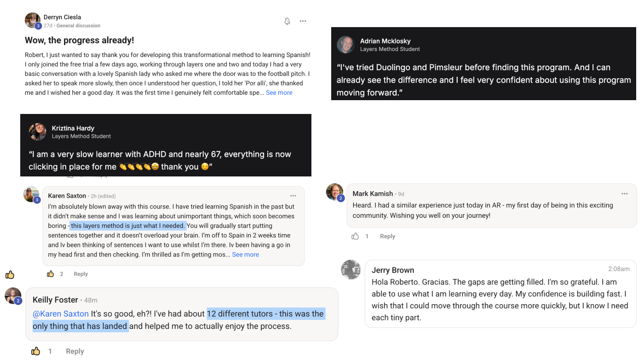Open Jerry Brown's avatar image

[351, 270]
